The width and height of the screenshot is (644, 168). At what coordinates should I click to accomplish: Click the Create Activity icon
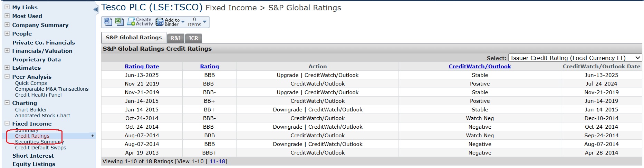tap(131, 22)
